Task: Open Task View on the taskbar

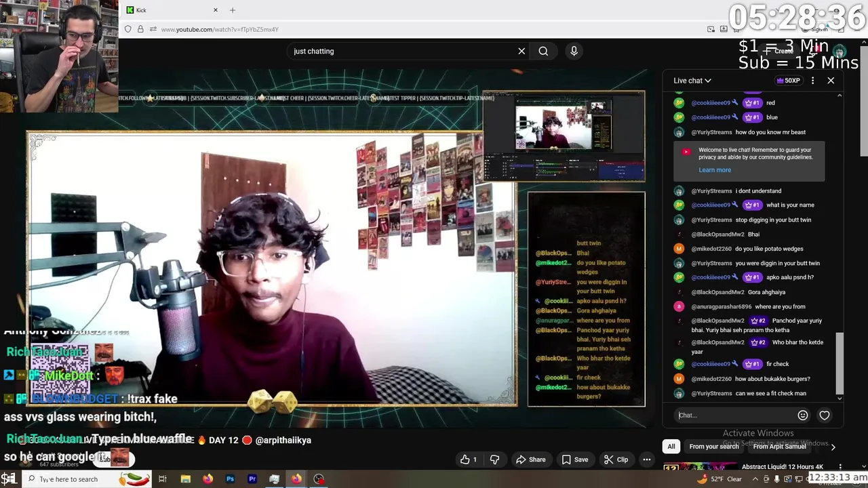Action: click(163, 479)
